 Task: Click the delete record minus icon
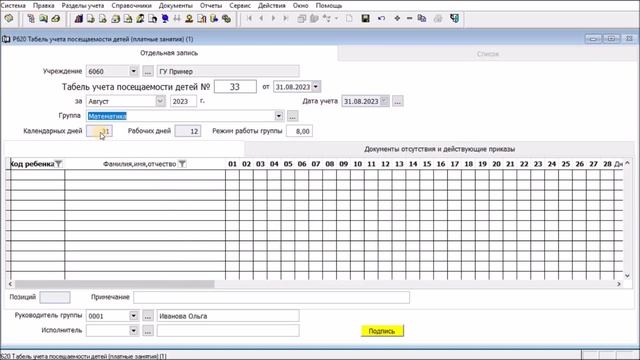(409, 19)
